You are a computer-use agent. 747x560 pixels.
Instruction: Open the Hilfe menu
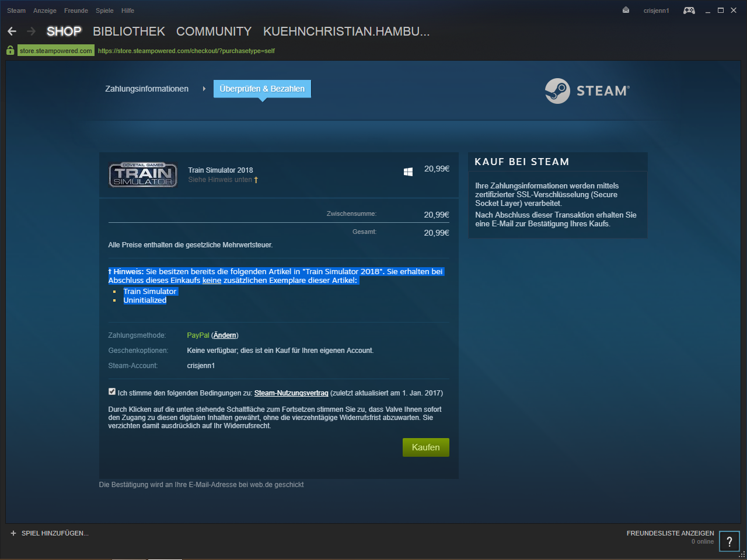tap(128, 10)
